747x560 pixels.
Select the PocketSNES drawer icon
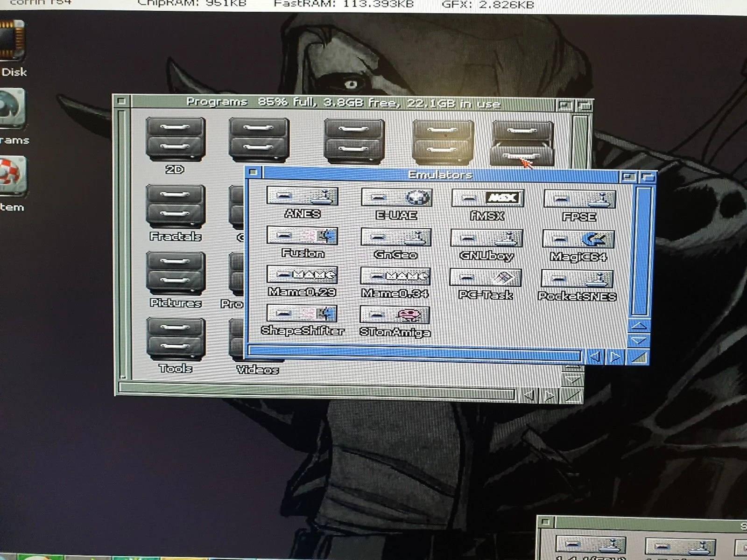(577, 279)
